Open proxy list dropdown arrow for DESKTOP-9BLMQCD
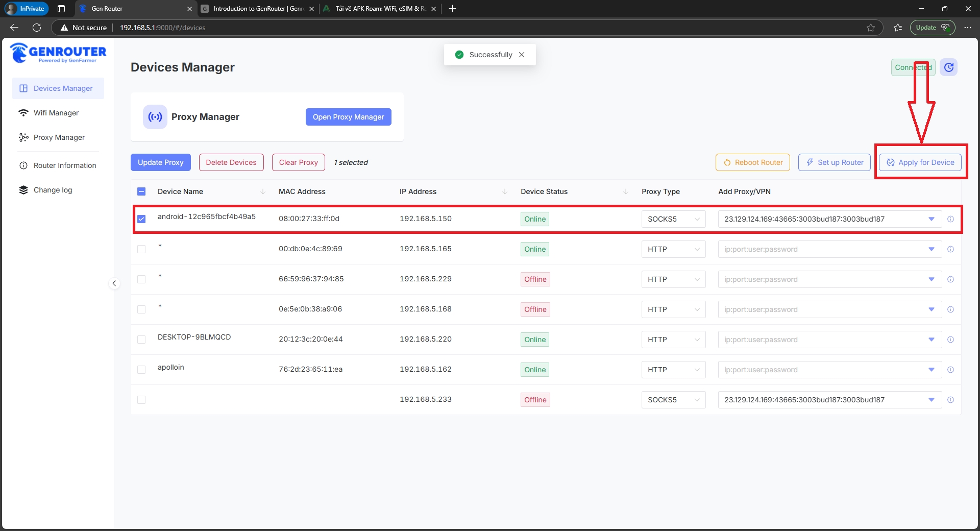 pyautogui.click(x=931, y=340)
